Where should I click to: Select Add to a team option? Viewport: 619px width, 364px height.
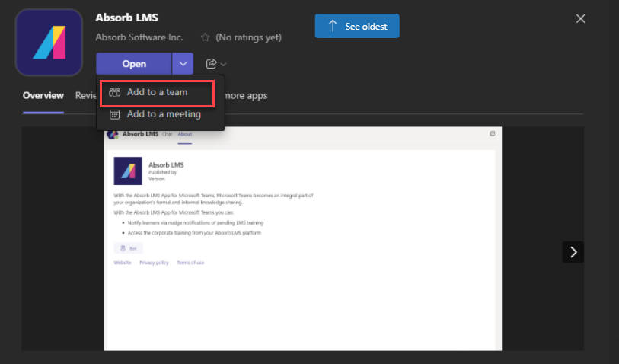pyautogui.click(x=157, y=92)
